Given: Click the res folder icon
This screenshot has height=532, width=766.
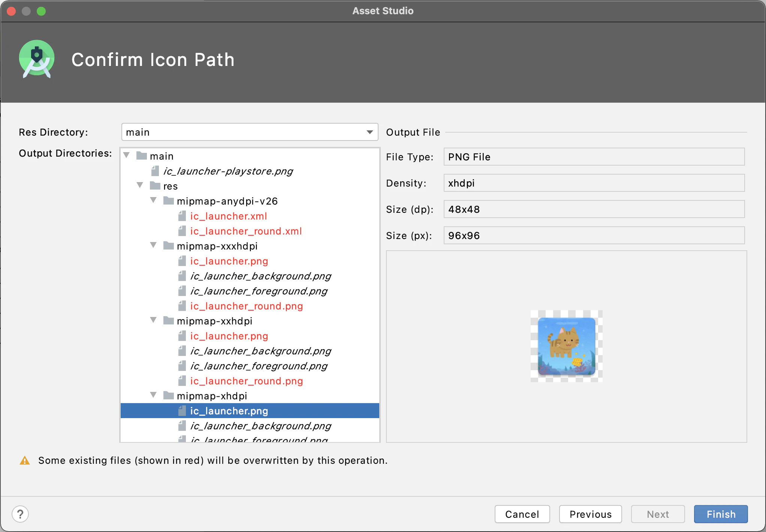Looking at the screenshot, I should coord(155,185).
